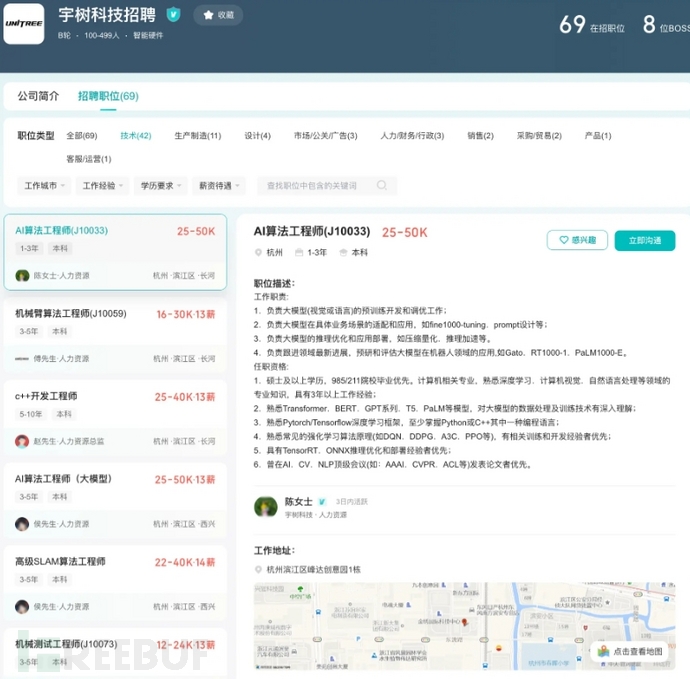Open 机械臂算法工程师(J10059) job card
Image resolution: width=690 pixels, height=679 pixels.
[115, 335]
